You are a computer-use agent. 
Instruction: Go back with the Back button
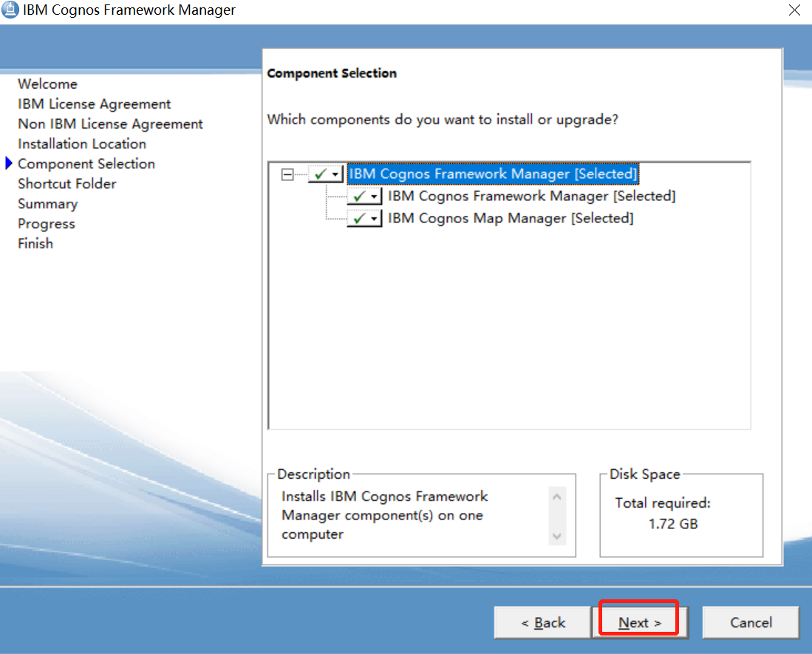pyautogui.click(x=543, y=622)
